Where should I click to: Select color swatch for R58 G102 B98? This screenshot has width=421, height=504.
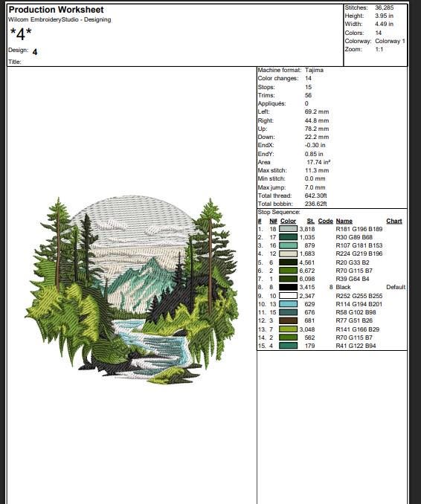[x=288, y=312]
